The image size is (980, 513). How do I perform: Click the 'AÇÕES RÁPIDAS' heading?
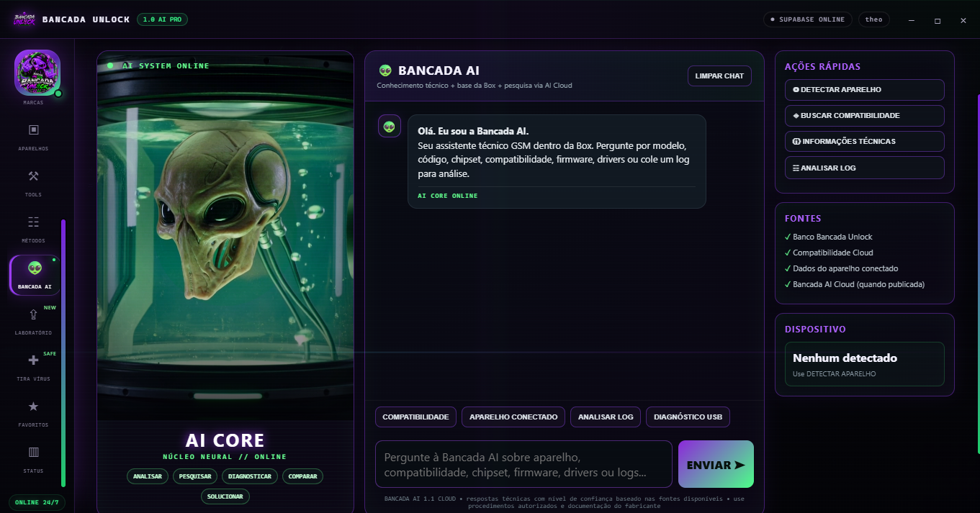tap(822, 66)
